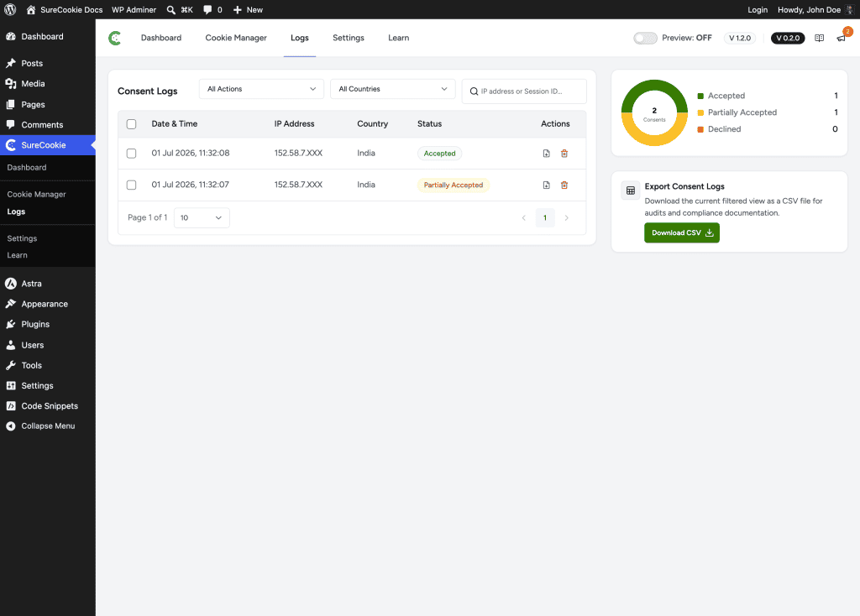Check the select-all checkbox in table header

click(131, 124)
